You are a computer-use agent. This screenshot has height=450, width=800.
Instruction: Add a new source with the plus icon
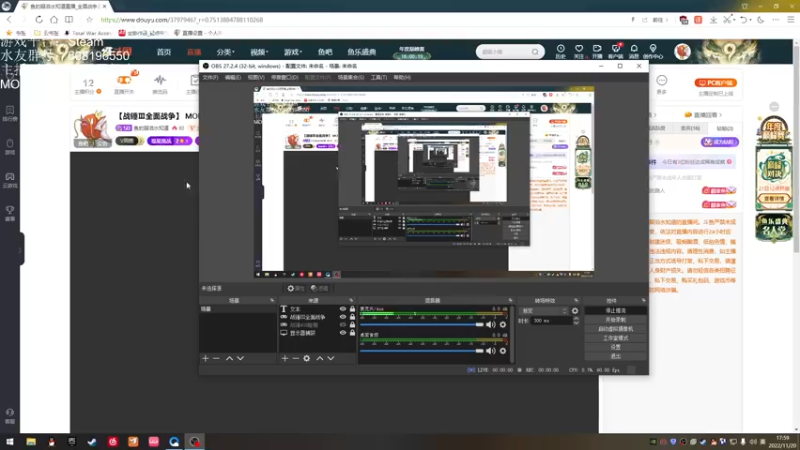285,359
